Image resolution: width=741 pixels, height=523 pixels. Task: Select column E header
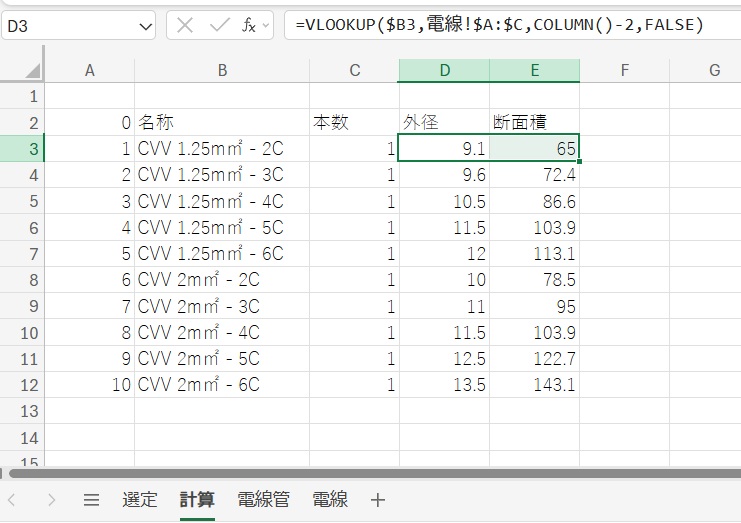[x=534, y=70]
